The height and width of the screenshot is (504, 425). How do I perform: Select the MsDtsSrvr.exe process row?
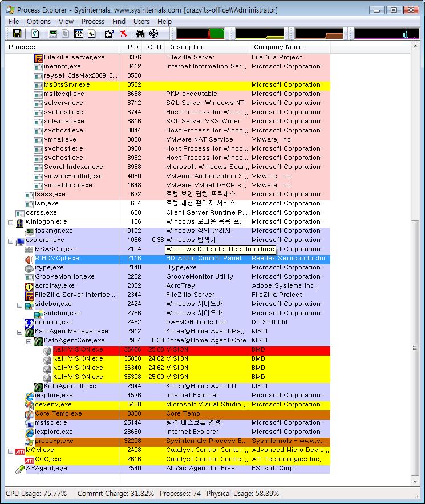pos(187,86)
